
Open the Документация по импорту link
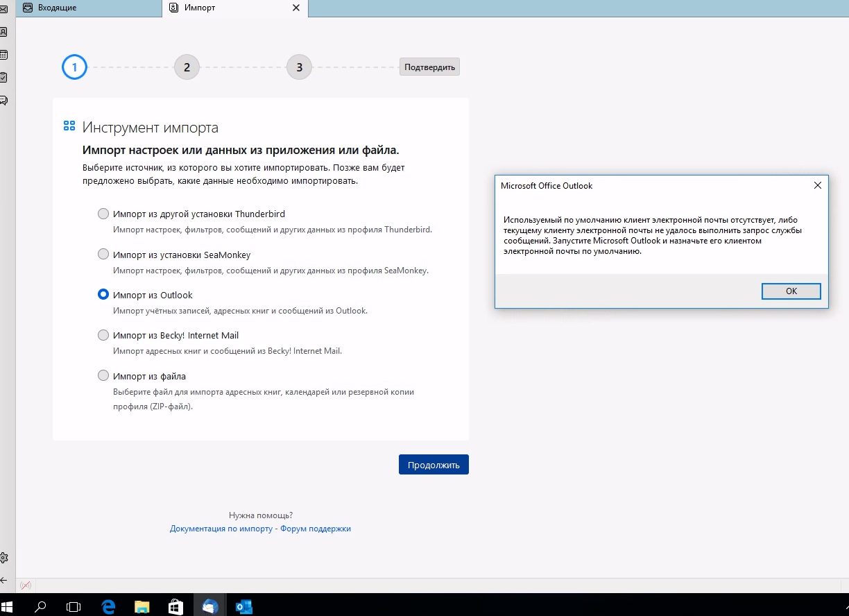(x=221, y=529)
